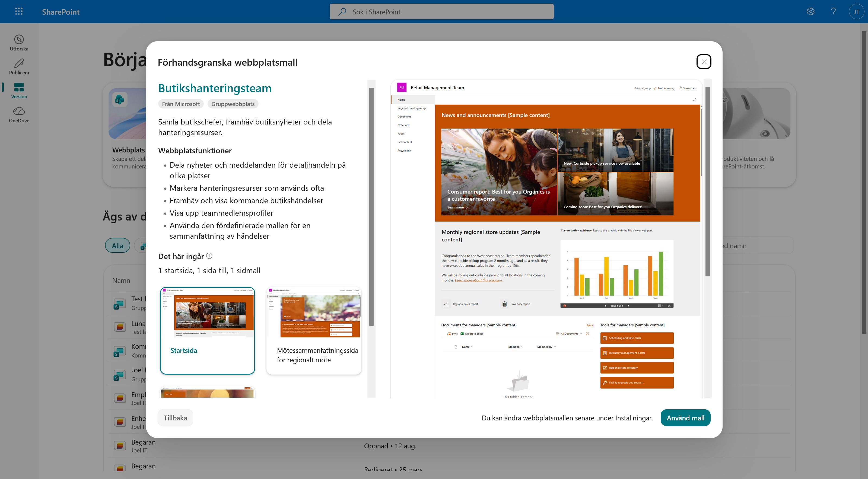The image size is (868, 479).
Task: Click the expand icon in the site preview
Action: [x=694, y=100]
